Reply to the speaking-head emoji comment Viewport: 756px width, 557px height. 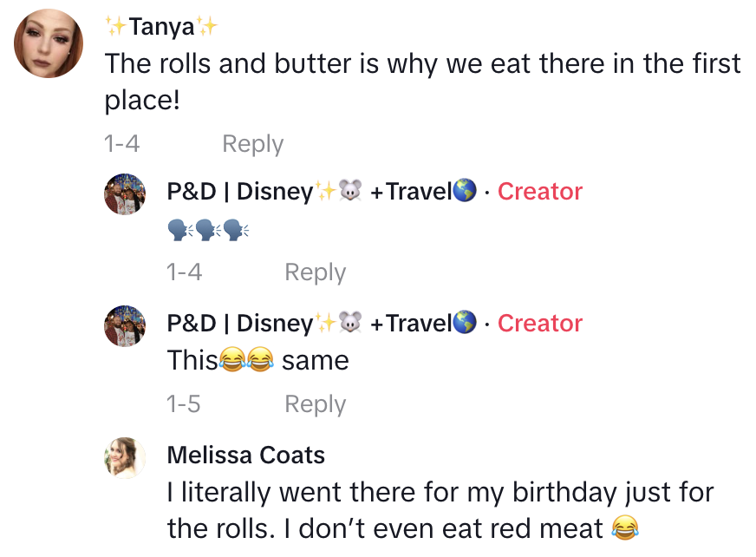(x=315, y=272)
